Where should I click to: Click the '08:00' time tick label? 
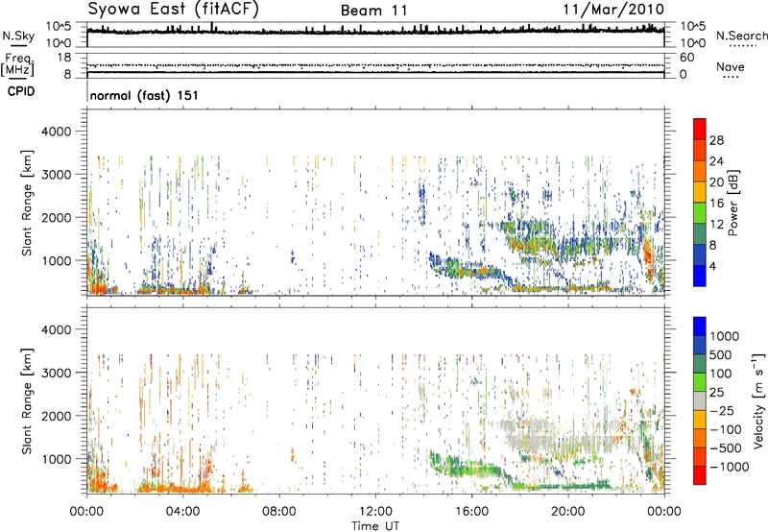pos(279,512)
